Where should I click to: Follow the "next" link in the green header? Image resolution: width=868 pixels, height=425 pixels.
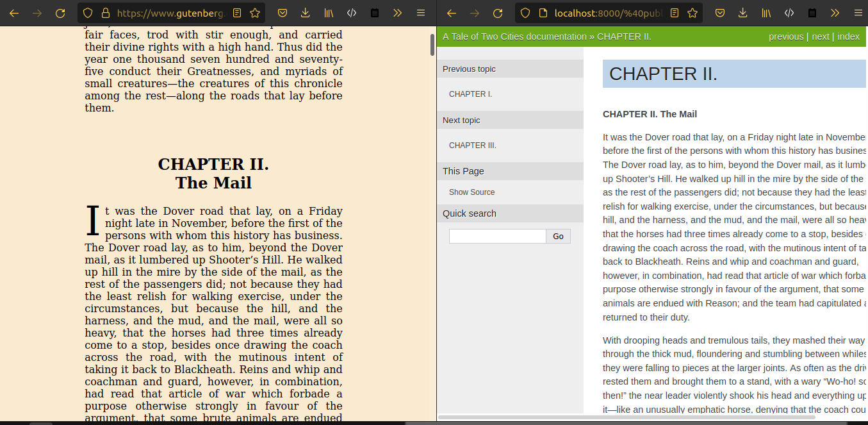pyautogui.click(x=820, y=37)
